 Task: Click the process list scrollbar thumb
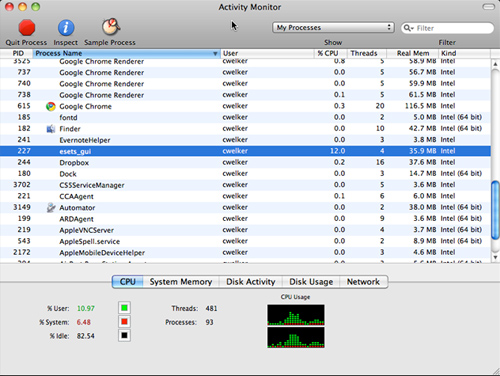click(x=495, y=210)
